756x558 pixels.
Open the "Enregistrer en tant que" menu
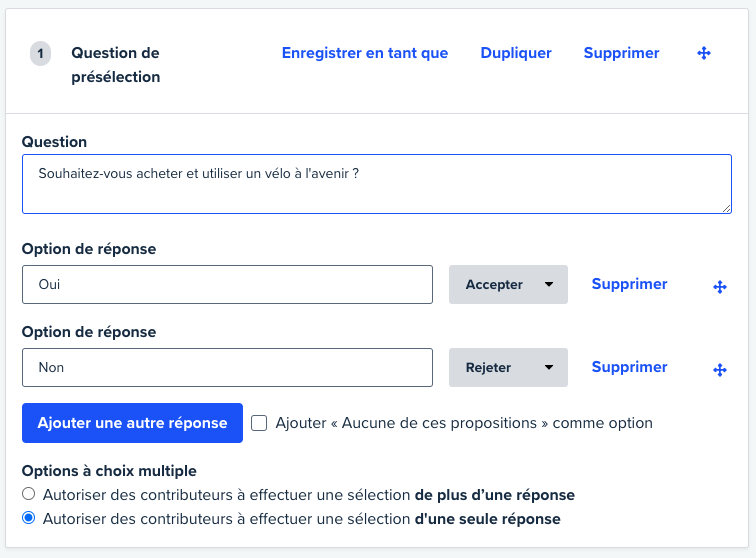point(365,53)
